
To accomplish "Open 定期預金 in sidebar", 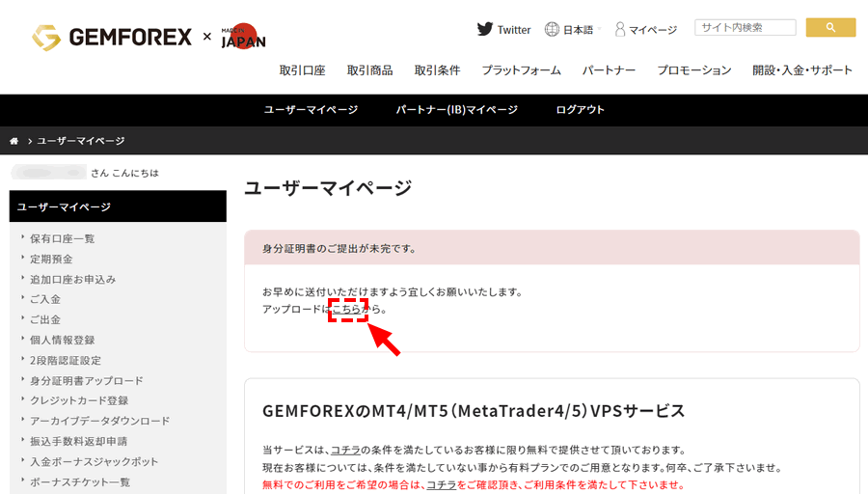I will (x=51, y=260).
